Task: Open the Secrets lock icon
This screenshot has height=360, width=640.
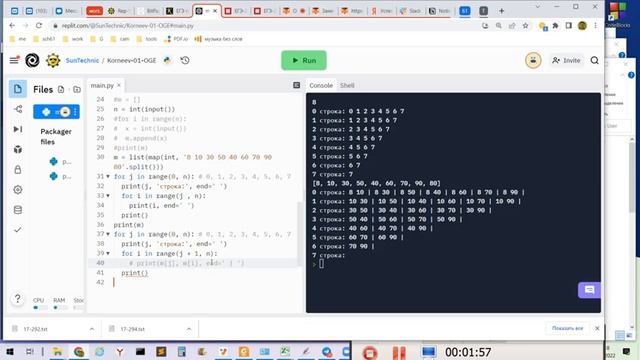Action: [x=18, y=169]
